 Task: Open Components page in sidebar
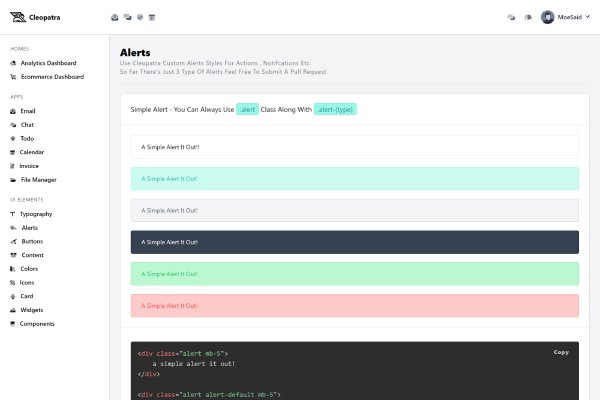[37, 324]
